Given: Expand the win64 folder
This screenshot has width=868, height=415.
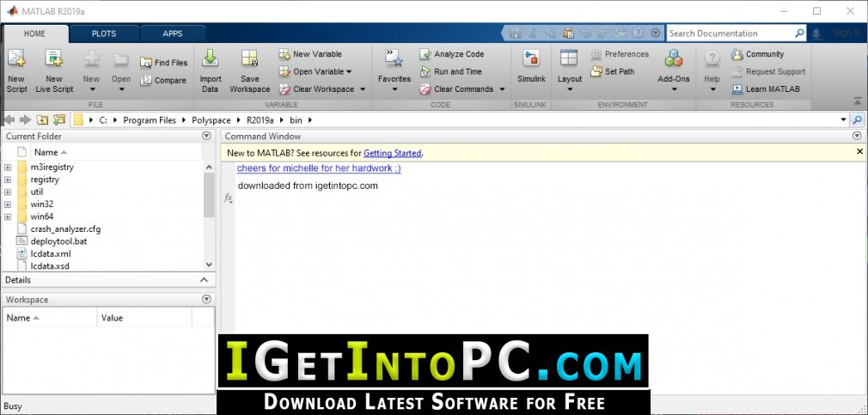Looking at the screenshot, I should click(8, 217).
